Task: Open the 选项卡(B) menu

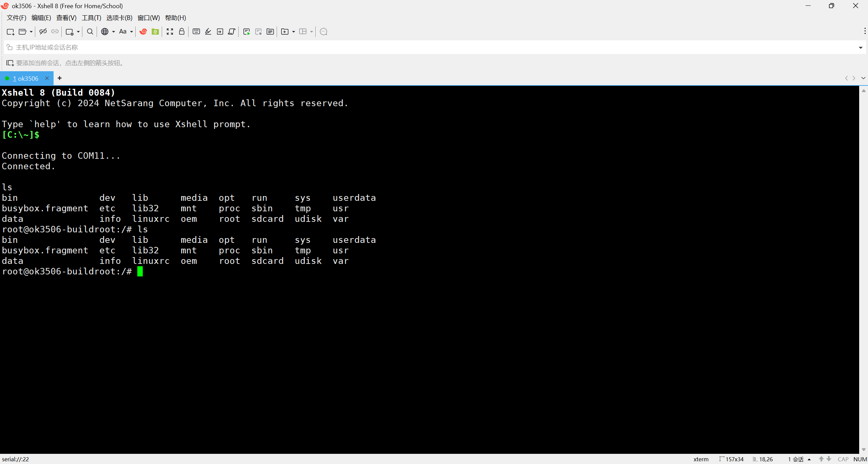Action: [x=119, y=18]
